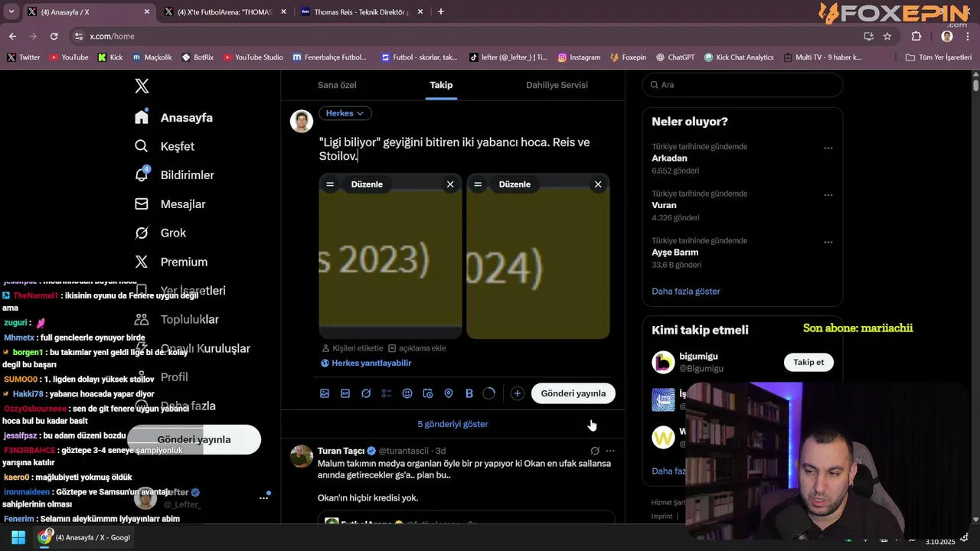Open ChatGPT bookmark

[x=675, y=57]
